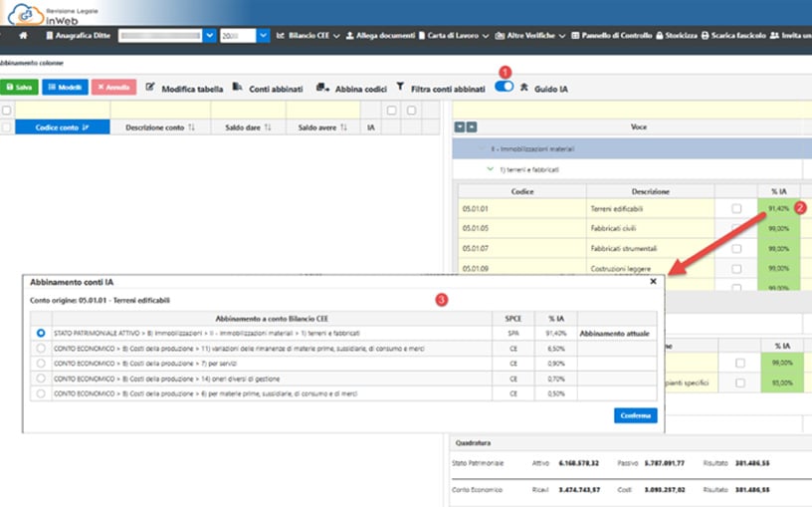Collapse the 1) terreni e fabbricati node

(x=490, y=169)
